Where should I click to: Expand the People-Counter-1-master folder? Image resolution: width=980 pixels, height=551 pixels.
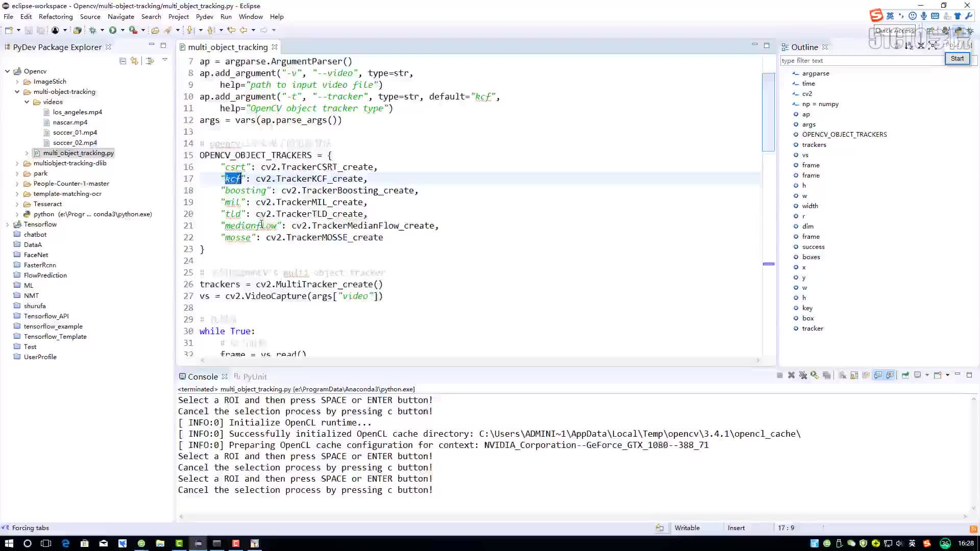click(17, 184)
